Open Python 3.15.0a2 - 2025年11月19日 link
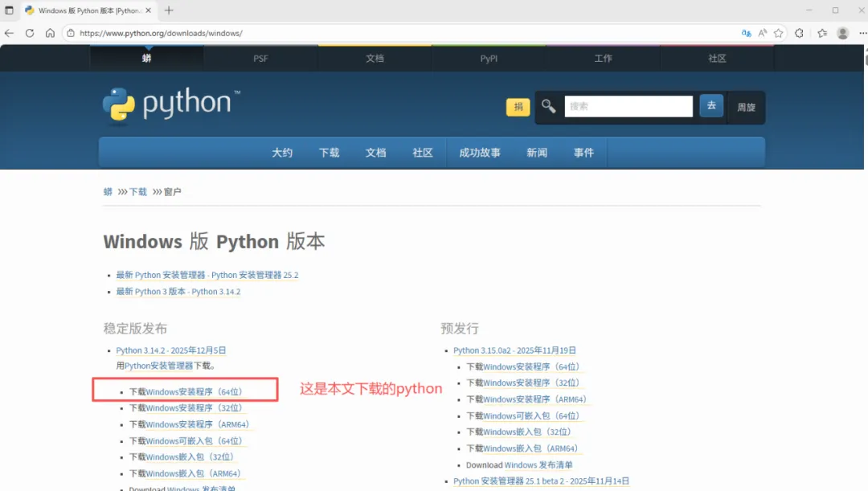The height and width of the screenshot is (491, 868). 515,350
